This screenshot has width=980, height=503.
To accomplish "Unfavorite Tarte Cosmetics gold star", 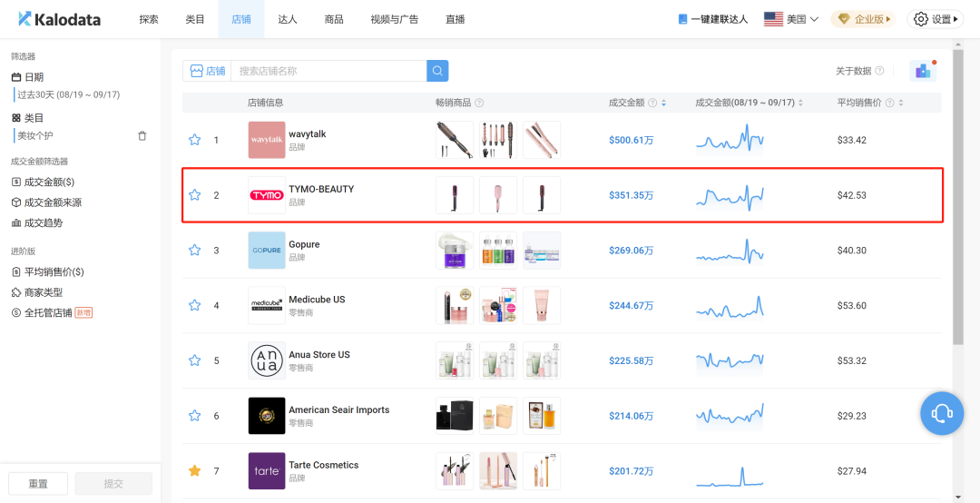I will (194, 470).
